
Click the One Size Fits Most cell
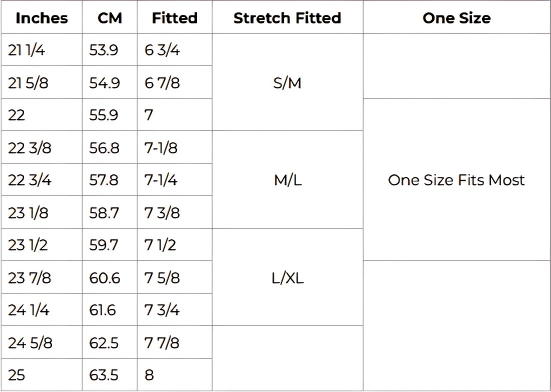[456, 180]
